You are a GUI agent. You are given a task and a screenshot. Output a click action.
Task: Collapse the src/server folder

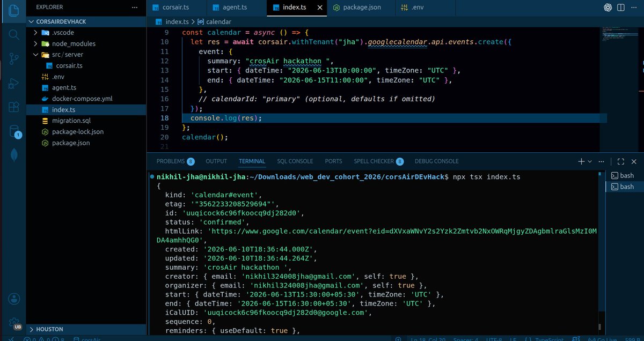pyautogui.click(x=86, y=55)
